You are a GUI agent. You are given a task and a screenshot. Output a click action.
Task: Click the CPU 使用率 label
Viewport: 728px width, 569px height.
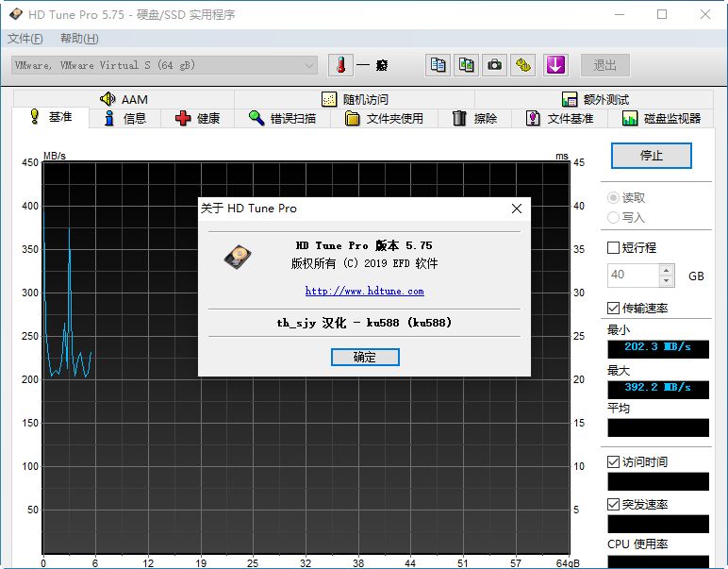tap(637, 544)
